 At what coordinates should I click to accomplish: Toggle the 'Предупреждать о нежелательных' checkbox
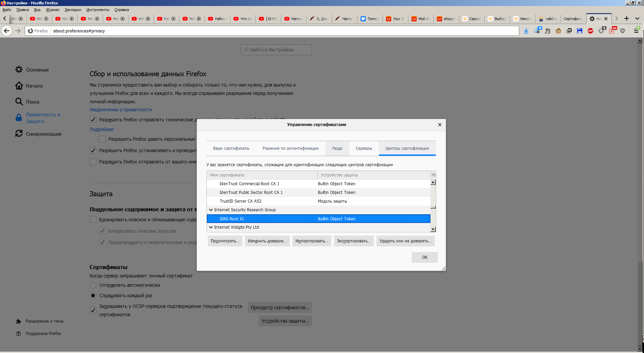pyautogui.click(x=102, y=242)
